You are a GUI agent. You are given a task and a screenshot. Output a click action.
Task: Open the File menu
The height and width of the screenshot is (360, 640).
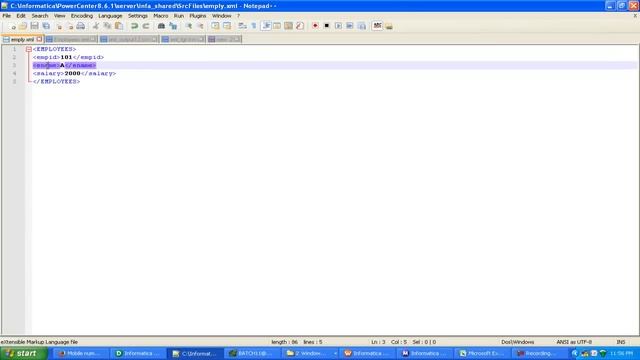7,16
